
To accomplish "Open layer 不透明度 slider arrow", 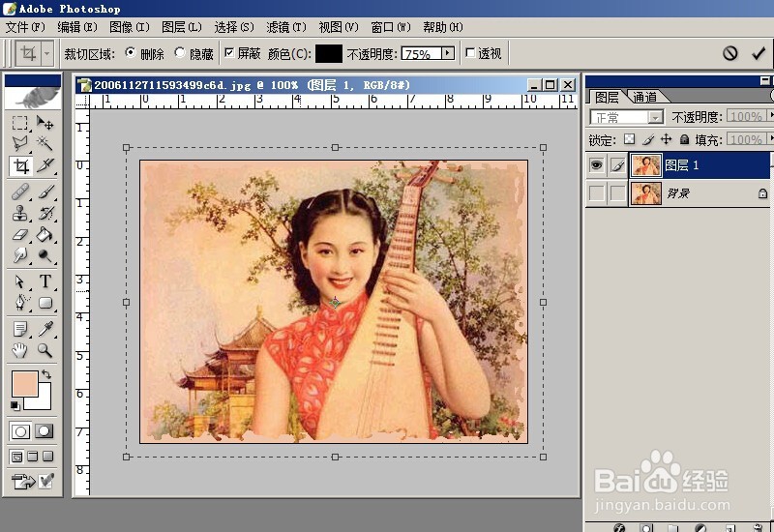I will click(x=771, y=116).
